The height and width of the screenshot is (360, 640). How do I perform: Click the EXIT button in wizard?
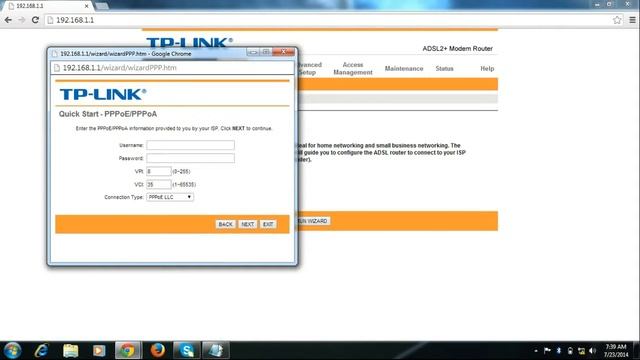(268, 224)
